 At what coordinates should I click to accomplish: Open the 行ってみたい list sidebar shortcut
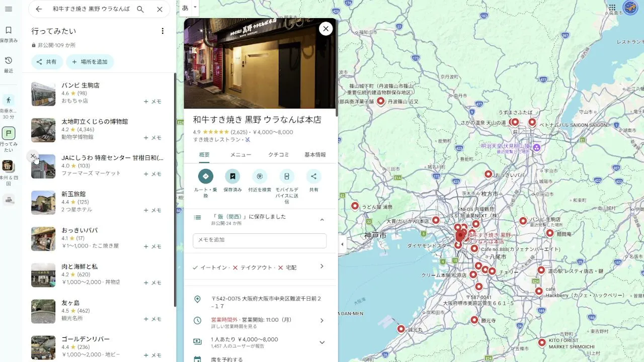9,140
